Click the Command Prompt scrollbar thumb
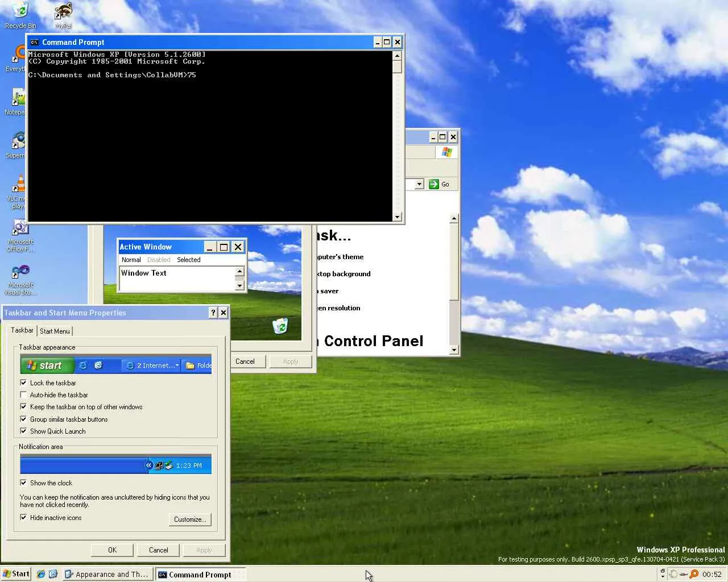The image size is (728, 582). click(397, 66)
